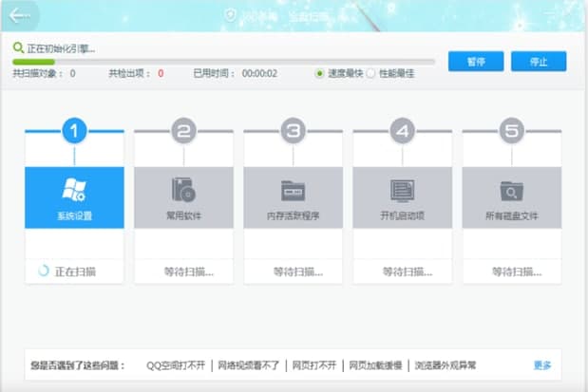Stop the scan with 停止 button
Screen dimensions: 588x392
click(539, 61)
